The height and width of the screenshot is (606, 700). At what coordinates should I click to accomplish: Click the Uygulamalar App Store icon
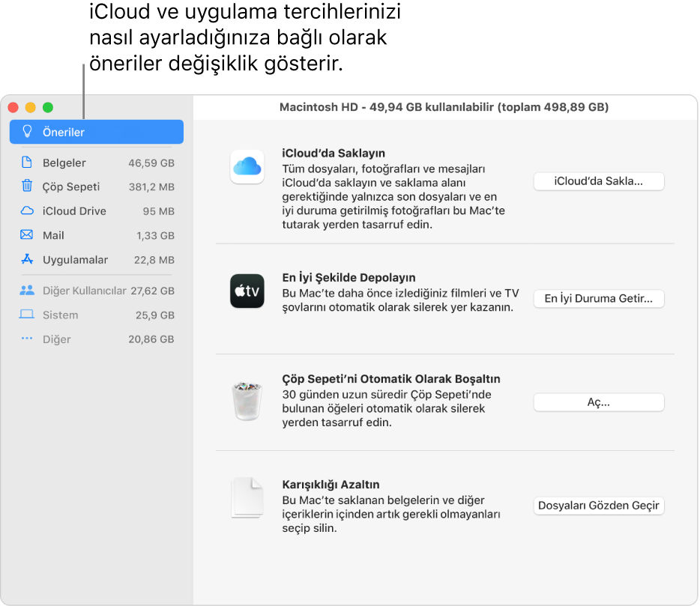click(x=27, y=259)
